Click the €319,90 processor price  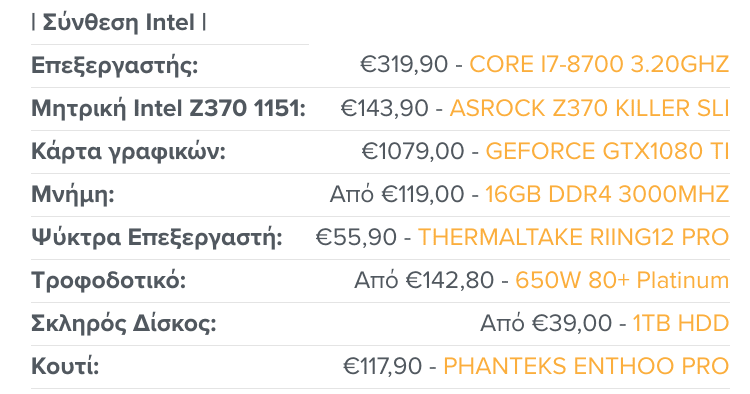[404, 65]
